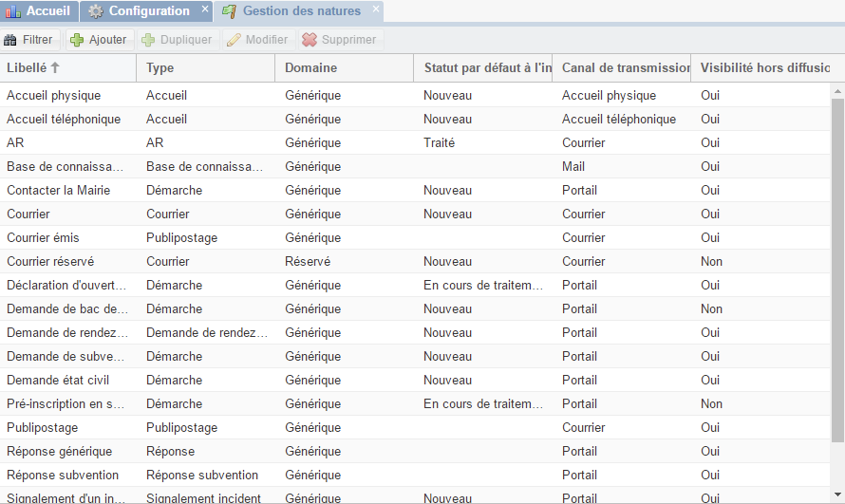Sort by the Type column header
The height and width of the screenshot is (504, 845).
(x=160, y=68)
